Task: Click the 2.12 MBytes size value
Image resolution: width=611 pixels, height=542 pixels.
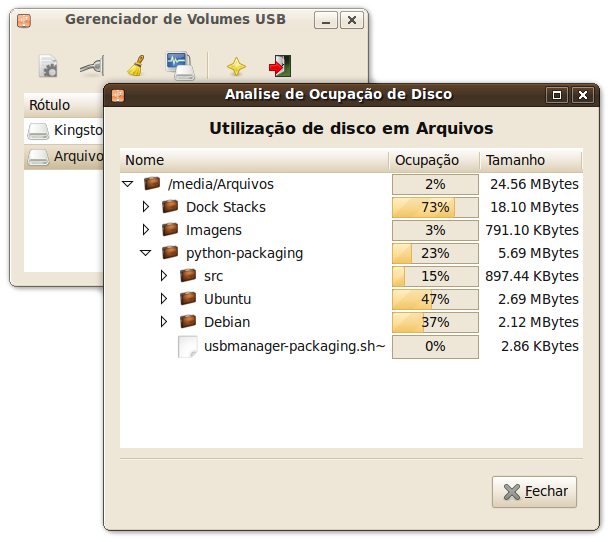Action: pos(538,322)
